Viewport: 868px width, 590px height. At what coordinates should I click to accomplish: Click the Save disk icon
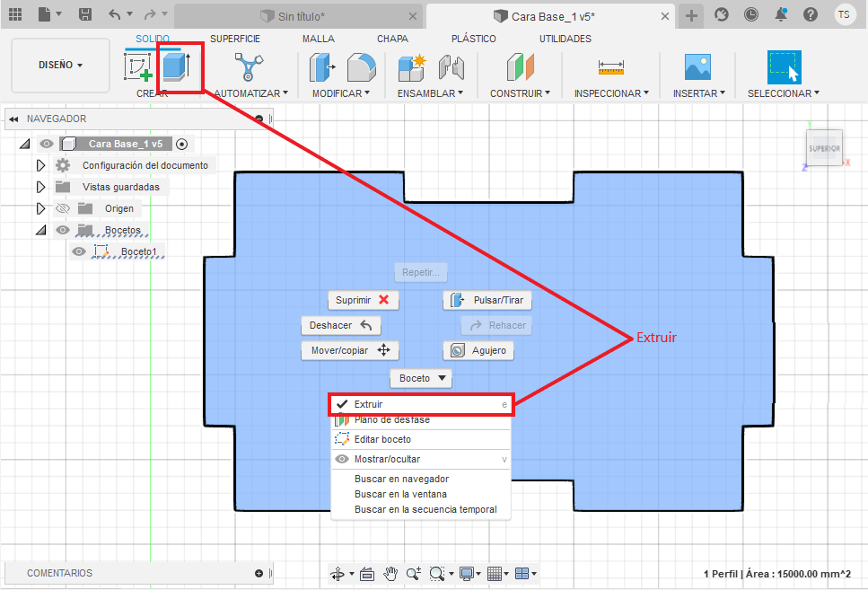(x=84, y=14)
